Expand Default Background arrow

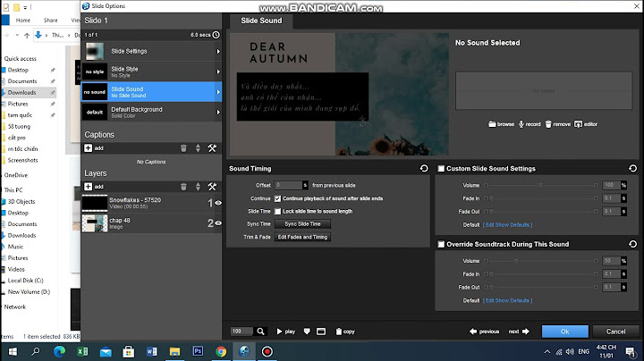(x=218, y=112)
